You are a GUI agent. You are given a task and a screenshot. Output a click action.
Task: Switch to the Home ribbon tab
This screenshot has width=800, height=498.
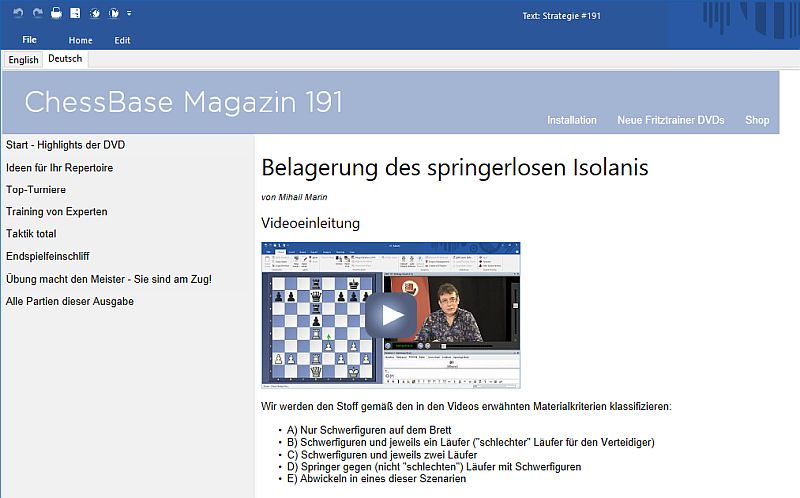click(x=80, y=40)
